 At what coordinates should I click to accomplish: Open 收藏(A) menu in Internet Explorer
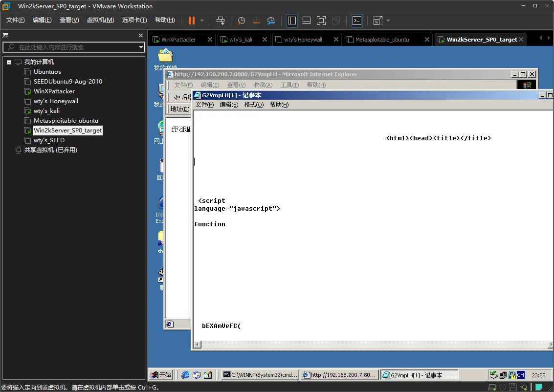(x=263, y=85)
